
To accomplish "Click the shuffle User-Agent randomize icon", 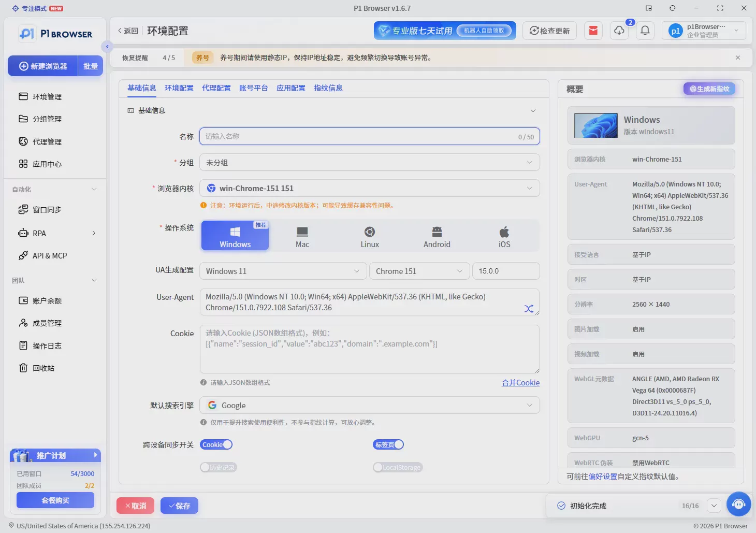I will [529, 309].
